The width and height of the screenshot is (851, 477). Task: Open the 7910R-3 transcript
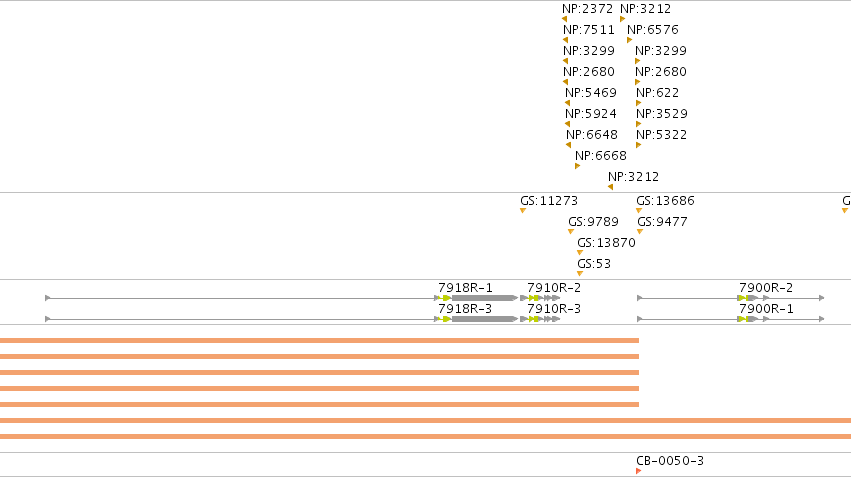pyautogui.click(x=554, y=309)
